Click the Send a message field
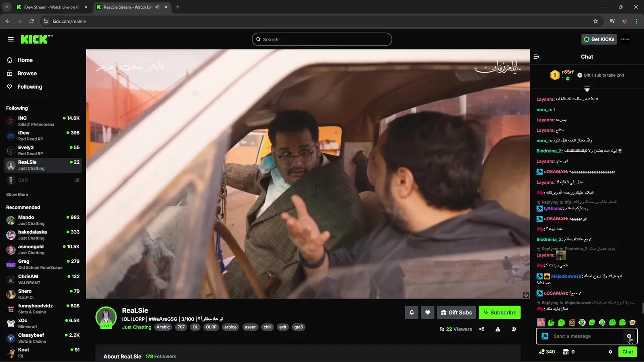This screenshot has width=644, height=362. [587, 336]
